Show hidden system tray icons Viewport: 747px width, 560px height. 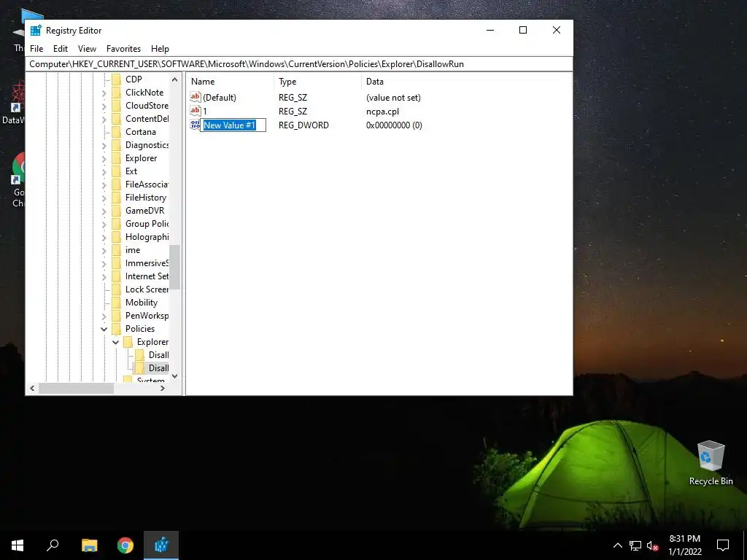pyautogui.click(x=617, y=545)
